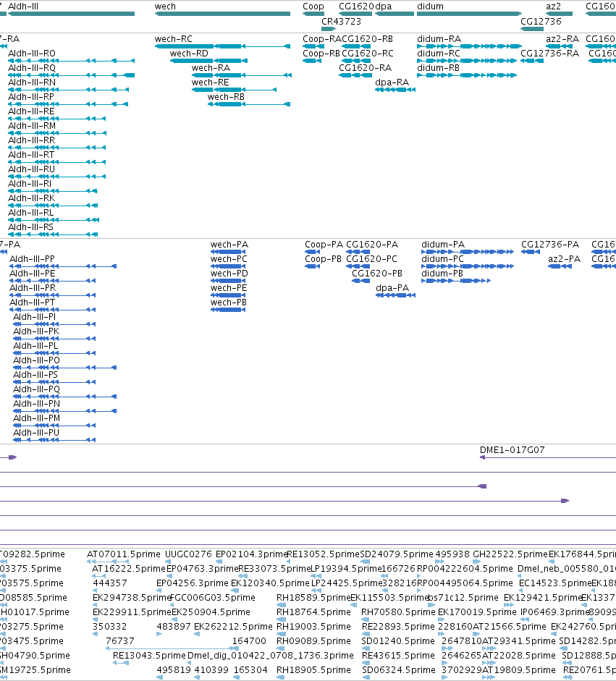
Task: Select the Aldh-III gene bar
Action: coord(71,14)
